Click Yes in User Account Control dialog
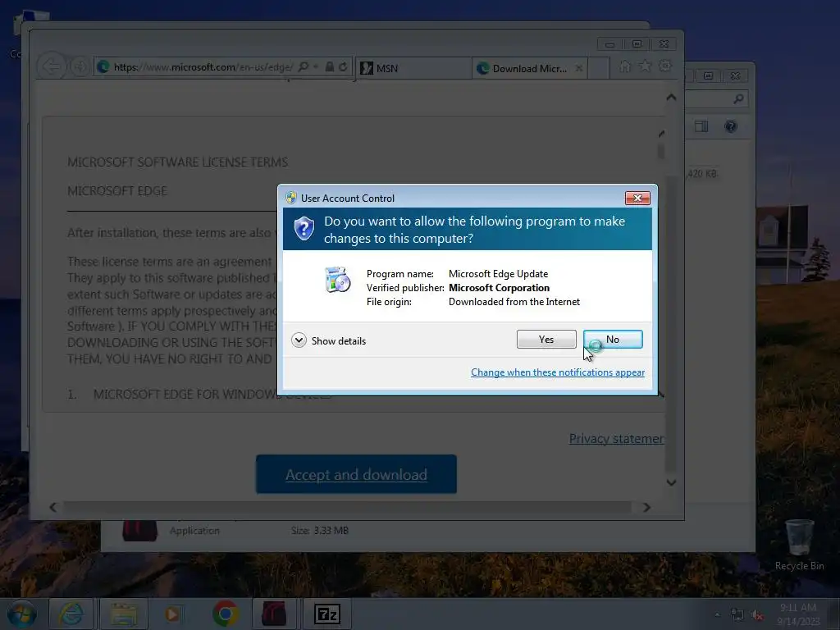840x630 pixels. click(546, 339)
